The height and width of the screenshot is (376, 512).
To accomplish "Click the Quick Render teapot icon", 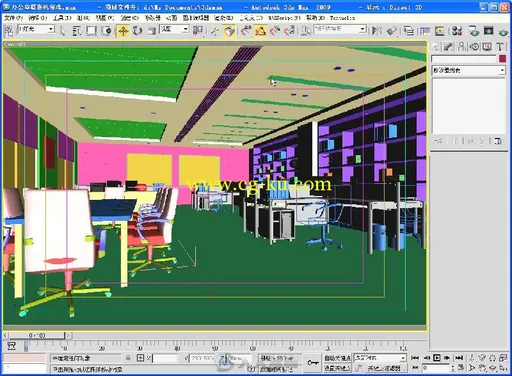I will (x=503, y=32).
